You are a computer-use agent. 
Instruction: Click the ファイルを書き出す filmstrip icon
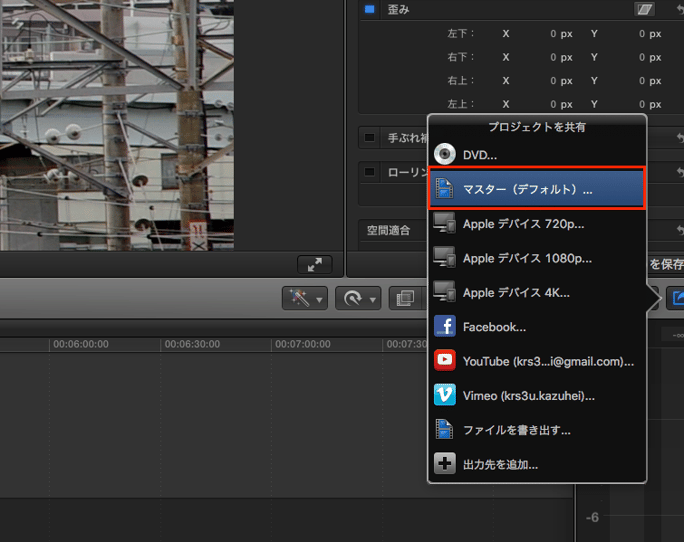[445, 430]
